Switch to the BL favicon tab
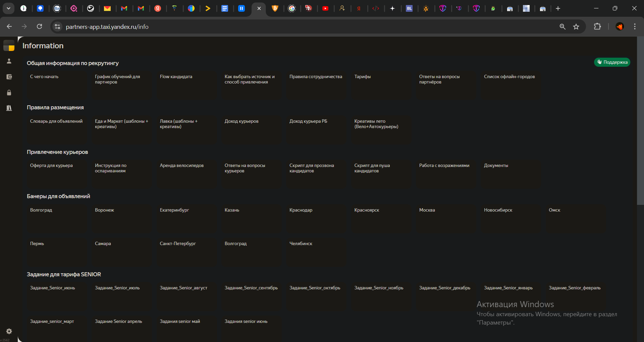Viewport: 644px width, 342px height. coord(409,8)
